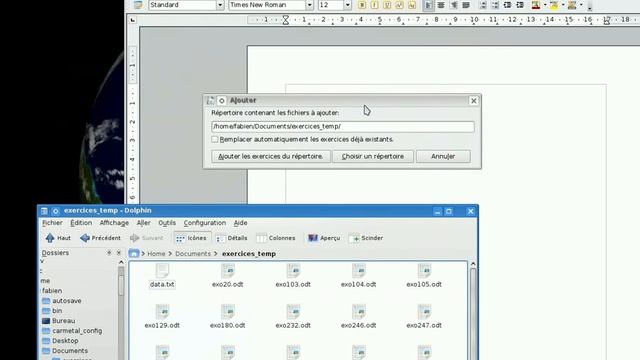Increase paragraph indent in Writer

click(520, 5)
